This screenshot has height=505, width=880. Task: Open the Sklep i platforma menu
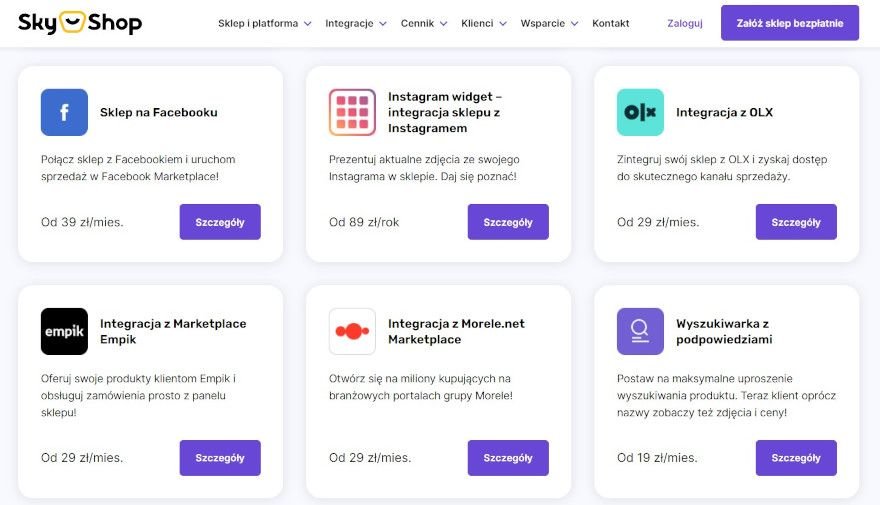(x=258, y=23)
